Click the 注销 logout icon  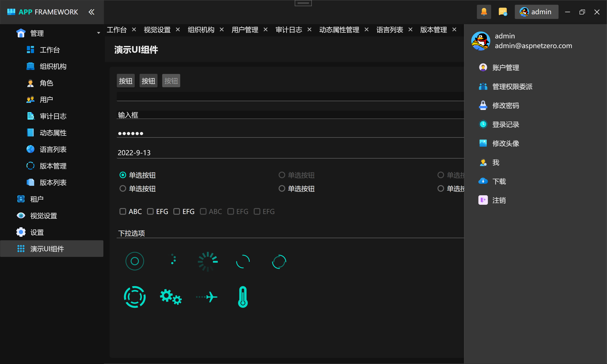point(483,200)
